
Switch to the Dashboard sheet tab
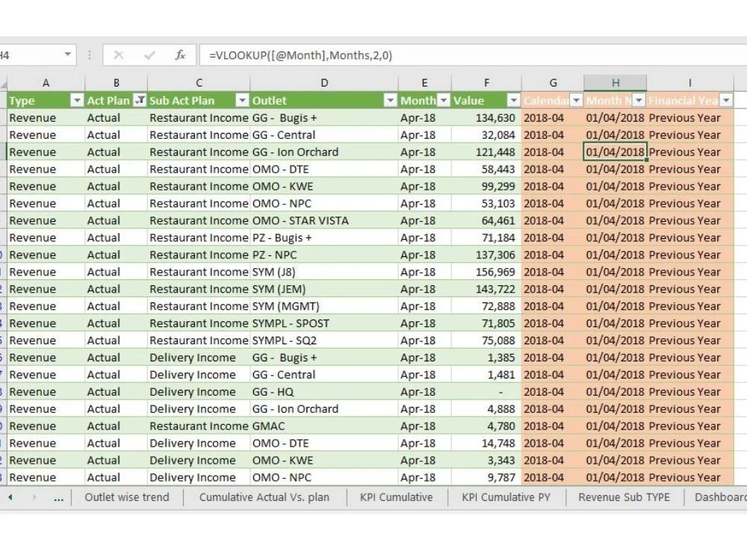click(719, 497)
